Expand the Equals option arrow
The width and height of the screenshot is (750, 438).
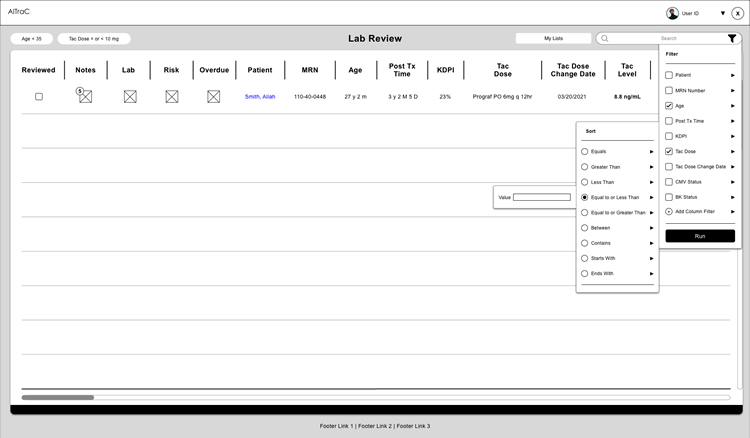pos(651,152)
